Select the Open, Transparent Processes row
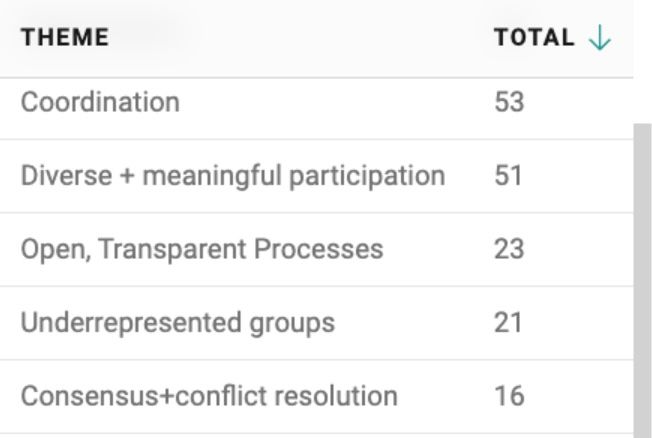The image size is (652, 438). (316, 249)
